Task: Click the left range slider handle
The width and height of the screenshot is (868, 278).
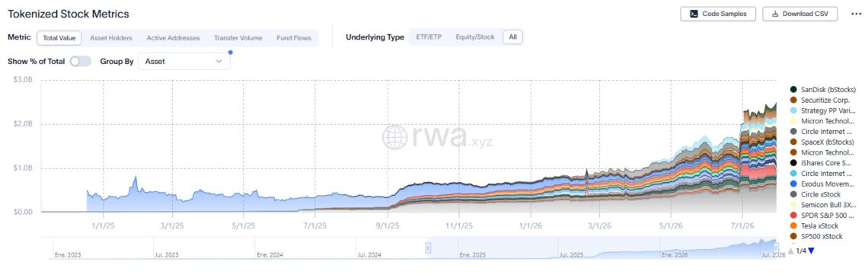Action: tap(428, 248)
